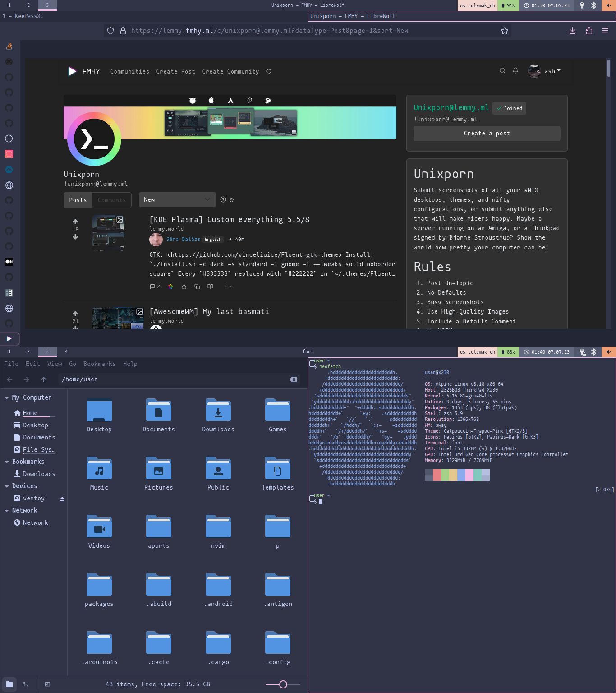Screen dimensions: 616x693
Task: Open the Custom everything KDE Plasma post title
Action: (x=230, y=219)
